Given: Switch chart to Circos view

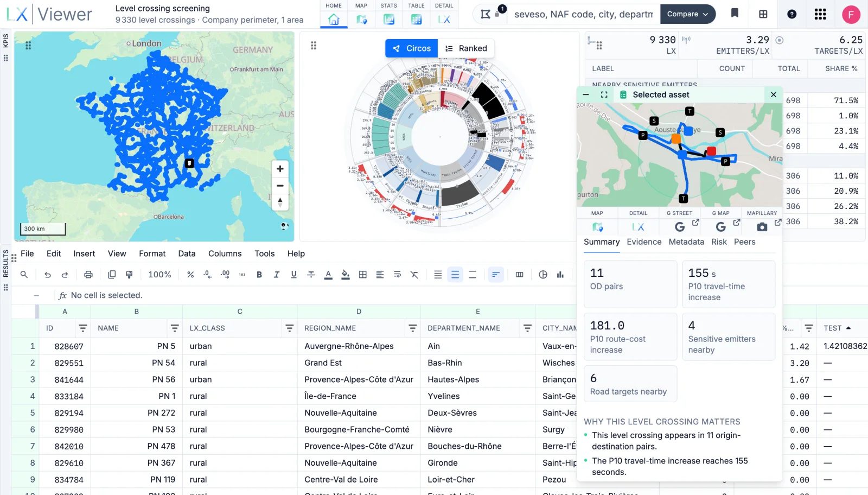Looking at the screenshot, I should click(x=412, y=48).
